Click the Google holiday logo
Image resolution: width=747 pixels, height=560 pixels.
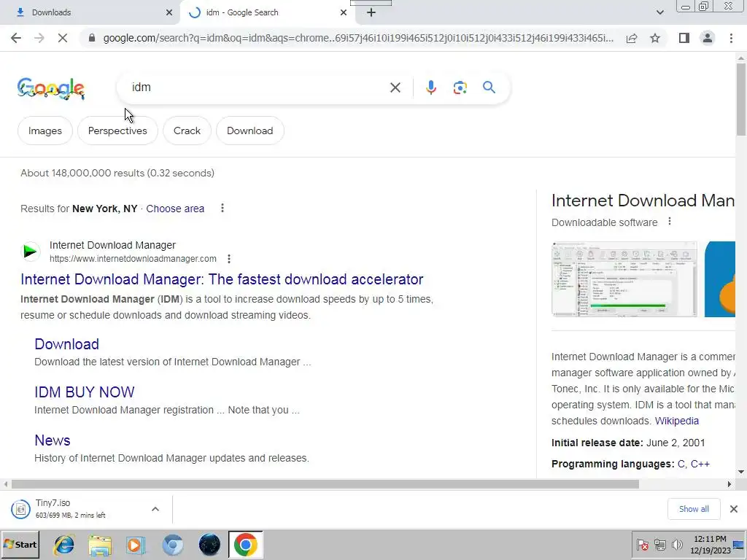point(50,88)
